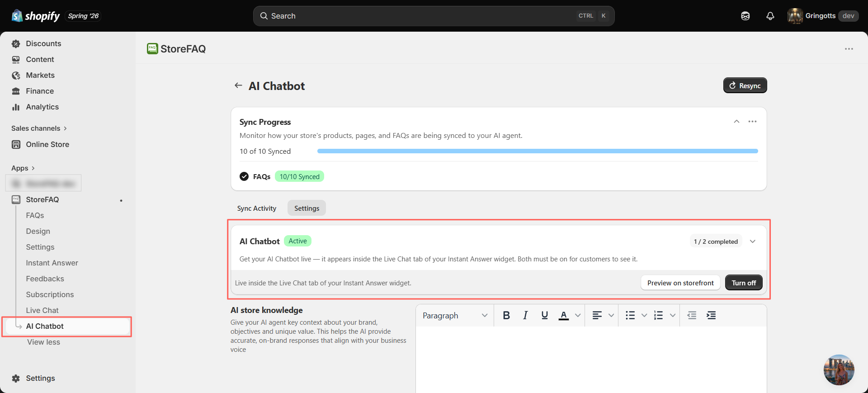The image size is (868, 393).
Task: Go back using the arrow beside AI Chatbot
Action: [x=238, y=85]
